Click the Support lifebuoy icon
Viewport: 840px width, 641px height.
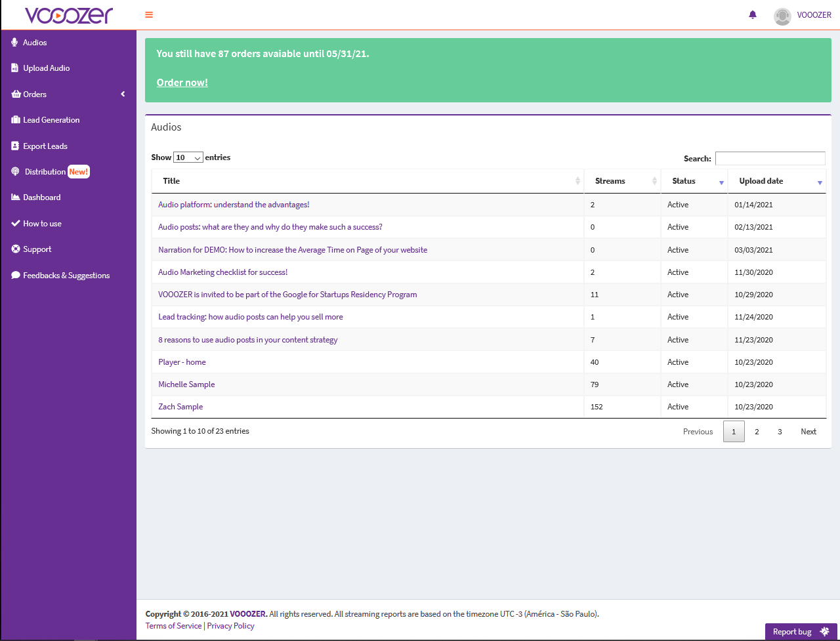pos(16,249)
